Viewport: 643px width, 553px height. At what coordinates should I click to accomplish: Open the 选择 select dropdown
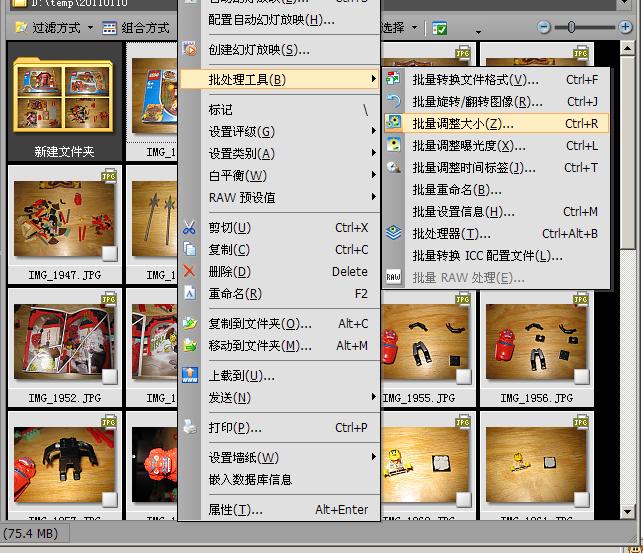[415, 28]
